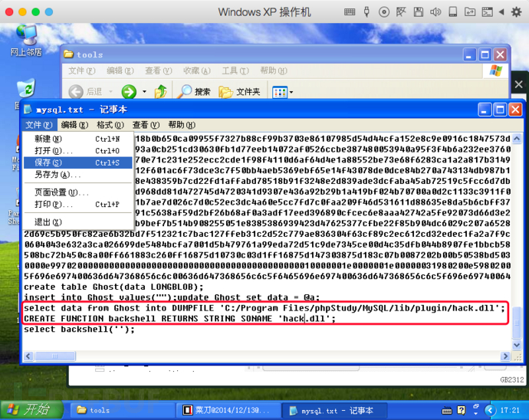Click VM floppy disk icon
Screen dimensions: 529x420
click(x=419, y=12)
